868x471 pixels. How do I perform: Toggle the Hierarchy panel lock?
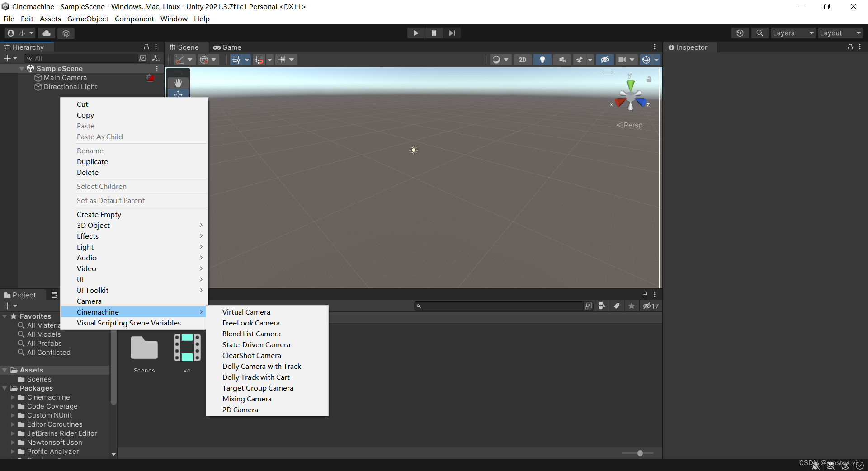[146, 47]
